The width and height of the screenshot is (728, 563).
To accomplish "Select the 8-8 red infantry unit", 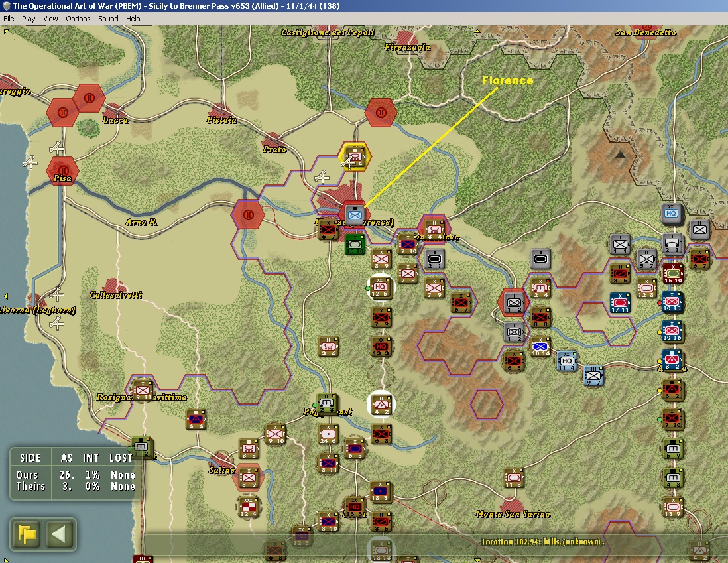I will coord(540,317).
